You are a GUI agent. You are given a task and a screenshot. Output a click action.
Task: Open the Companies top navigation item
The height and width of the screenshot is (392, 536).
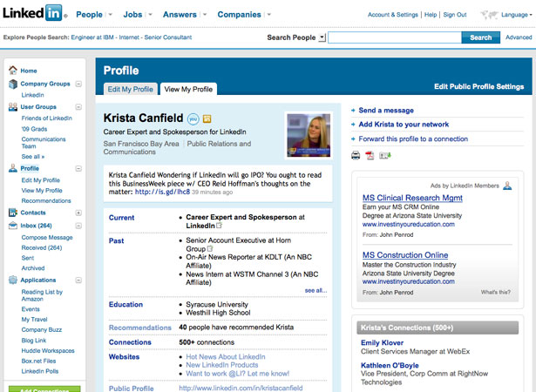pyautogui.click(x=240, y=15)
